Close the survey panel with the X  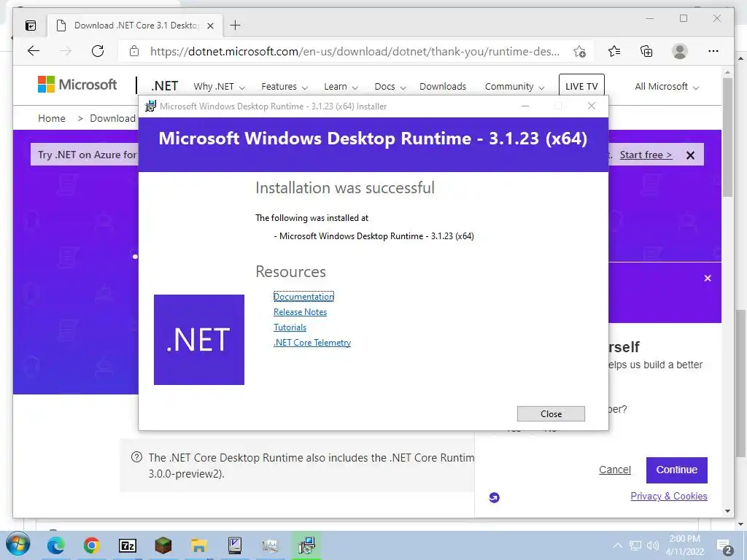pos(708,278)
